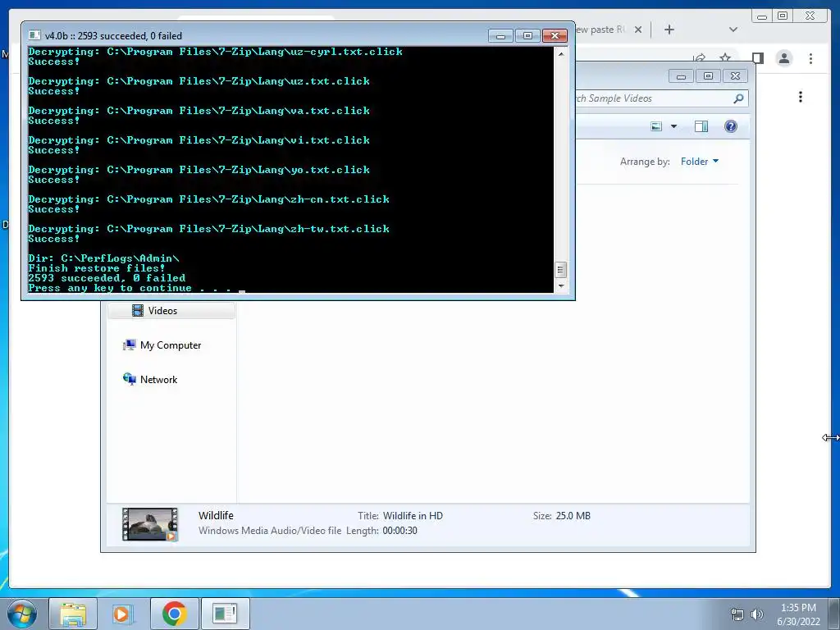Click the Wildlife file name in details pane
840x630 pixels.
[216, 516]
